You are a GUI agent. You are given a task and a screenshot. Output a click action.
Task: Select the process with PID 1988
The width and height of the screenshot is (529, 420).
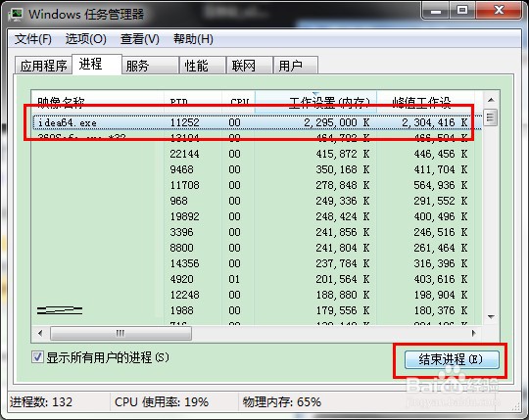point(257,310)
